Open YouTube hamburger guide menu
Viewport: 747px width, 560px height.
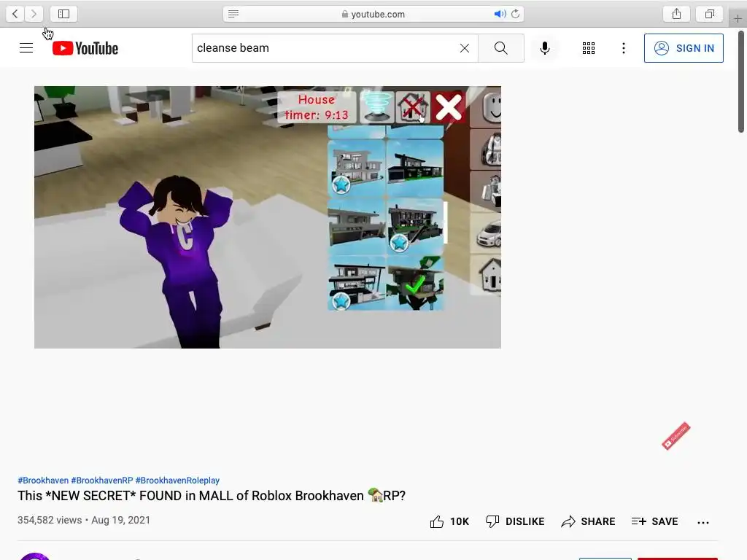pyautogui.click(x=26, y=48)
